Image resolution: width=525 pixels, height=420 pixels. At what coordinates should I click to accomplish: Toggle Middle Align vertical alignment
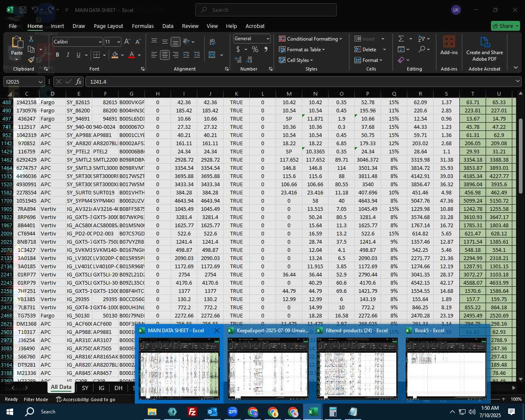pyautogui.click(x=165, y=42)
